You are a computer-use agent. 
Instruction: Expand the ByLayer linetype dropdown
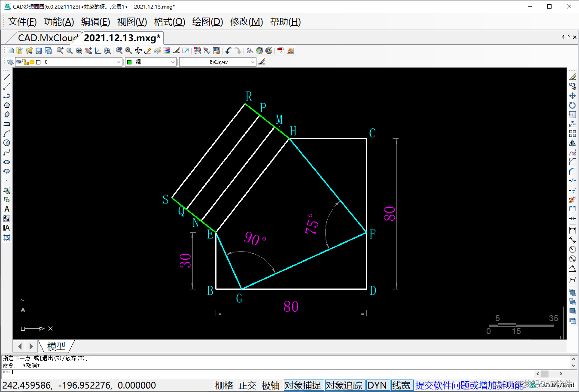[x=253, y=62]
